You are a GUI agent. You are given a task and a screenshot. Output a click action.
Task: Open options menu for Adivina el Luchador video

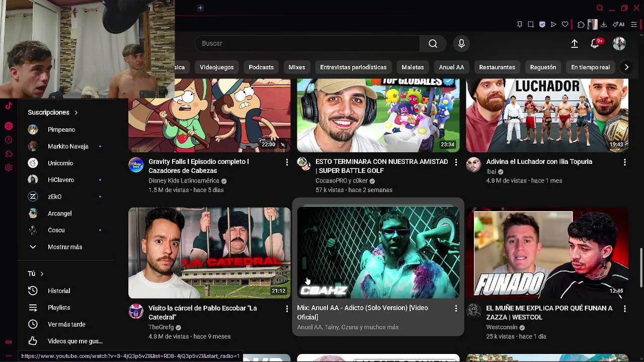click(624, 162)
